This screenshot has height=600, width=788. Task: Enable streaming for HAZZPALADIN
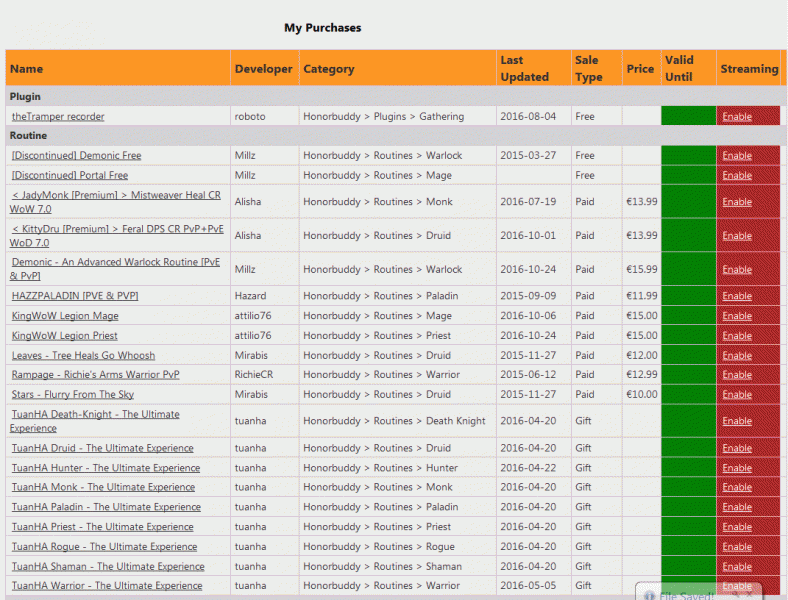click(737, 296)
